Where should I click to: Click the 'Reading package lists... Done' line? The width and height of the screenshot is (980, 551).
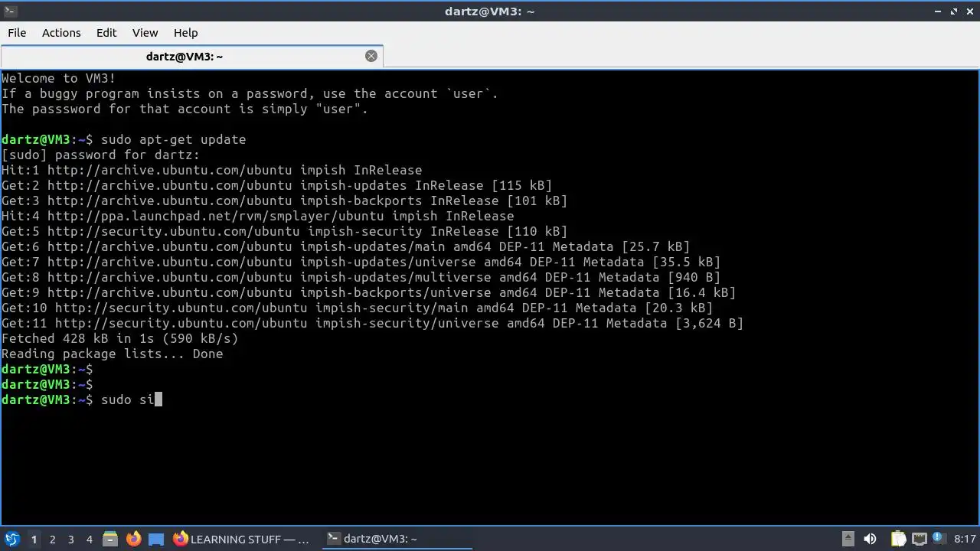pos(112,354)
